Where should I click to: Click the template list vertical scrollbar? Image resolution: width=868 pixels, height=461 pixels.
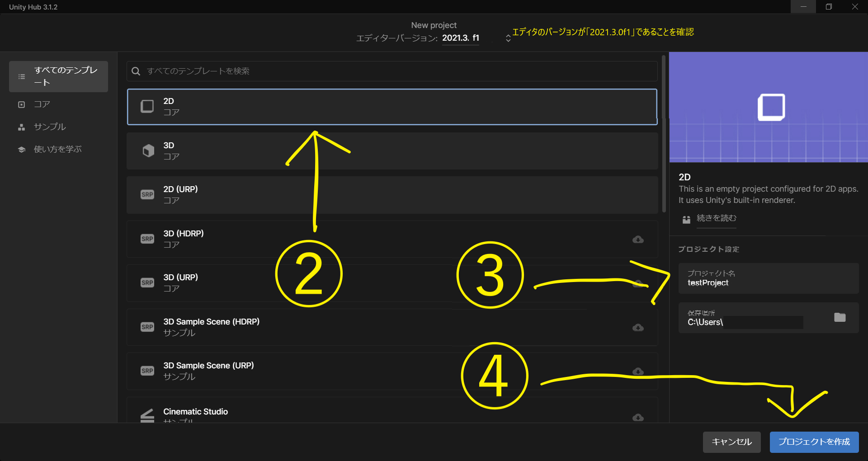click(x=664, y=134)
